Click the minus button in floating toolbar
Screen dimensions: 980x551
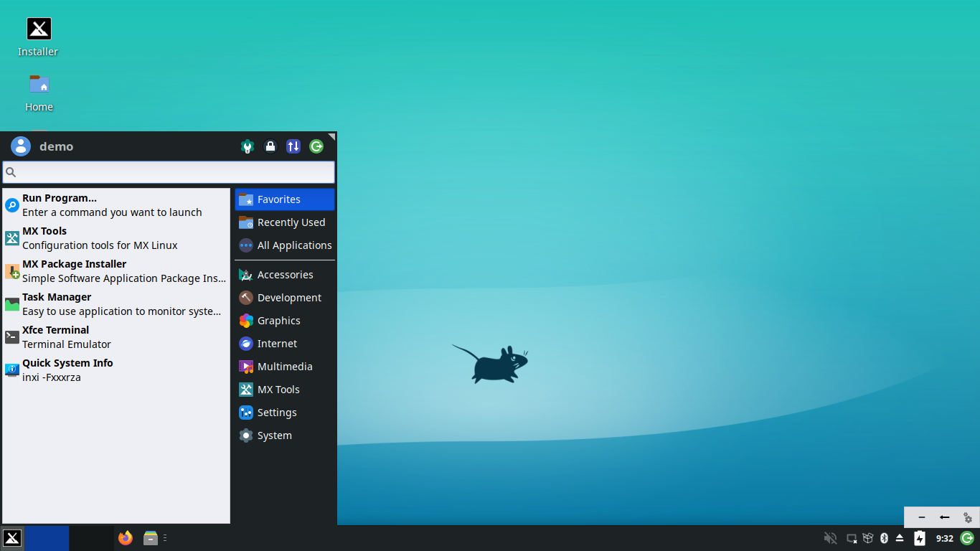[x=922, y=517]
